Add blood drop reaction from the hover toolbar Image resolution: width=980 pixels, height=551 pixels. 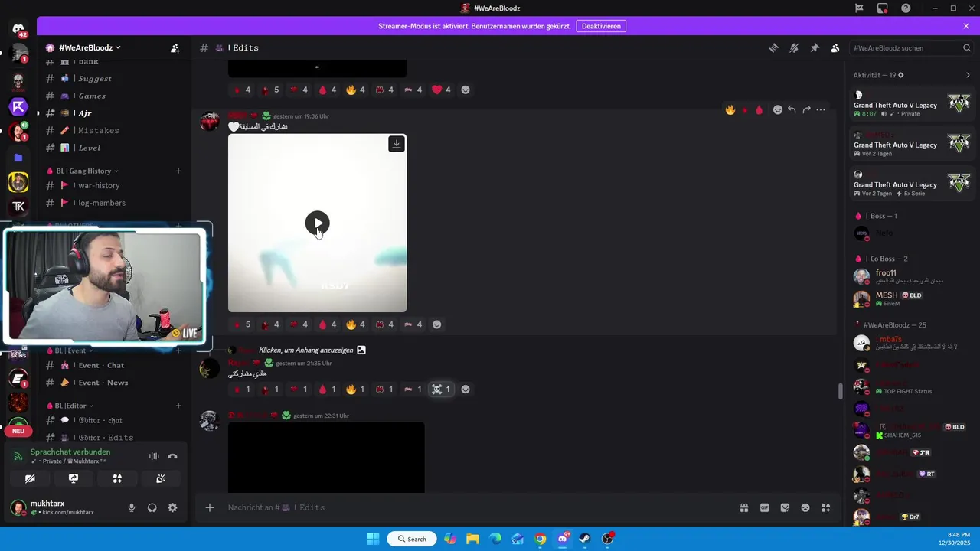pyautogui.click(x=759, y=109)
